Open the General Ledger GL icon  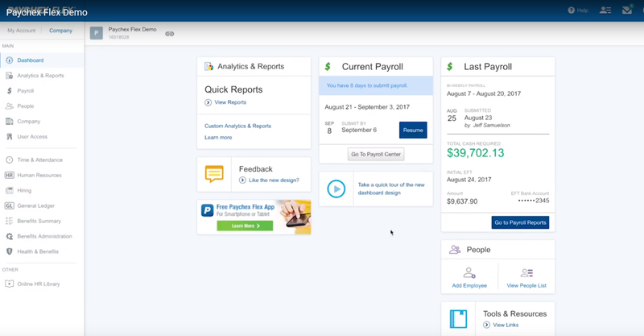point(9,205)
